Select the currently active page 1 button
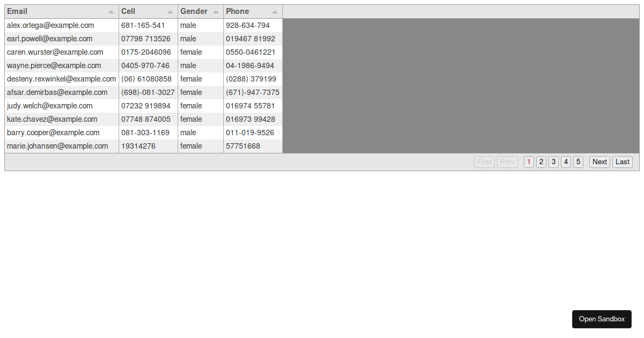This screenshot has height=338, width=644. (529, 161)
